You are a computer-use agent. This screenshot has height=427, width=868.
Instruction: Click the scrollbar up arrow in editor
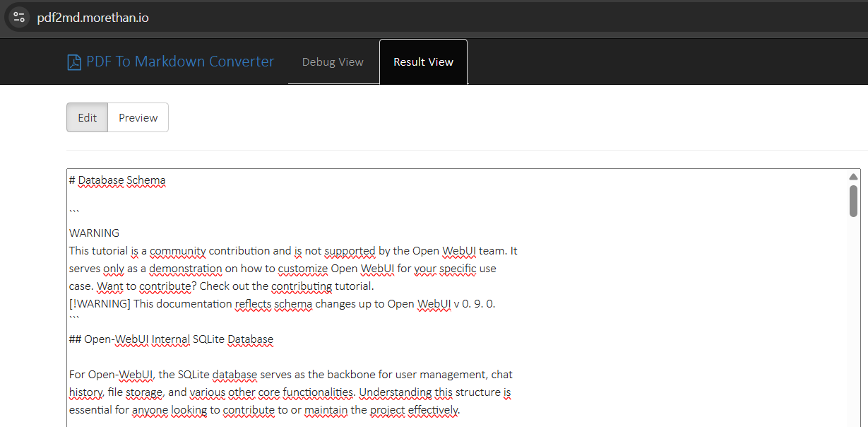click(853, 177)
